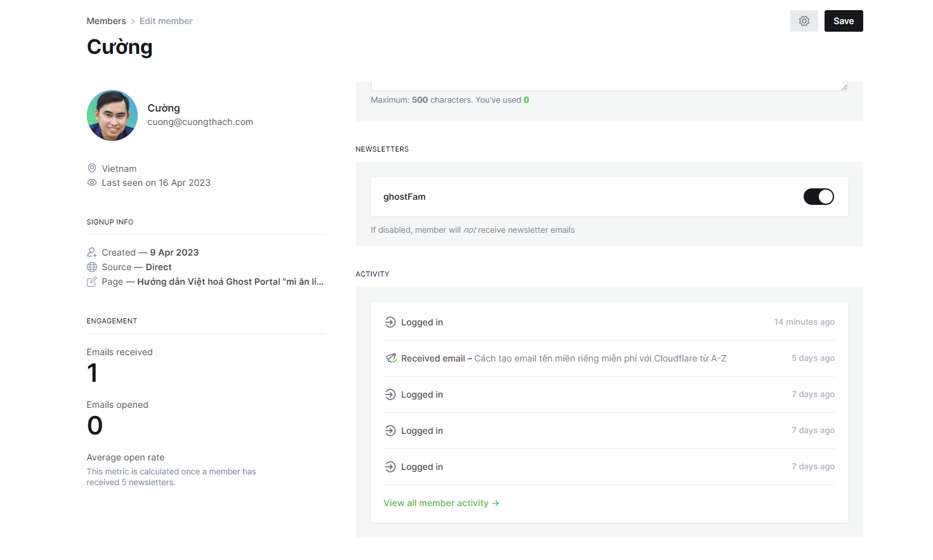Click the note textarea field
Viewport: 933px width, 560px height.
pos(610,86)
